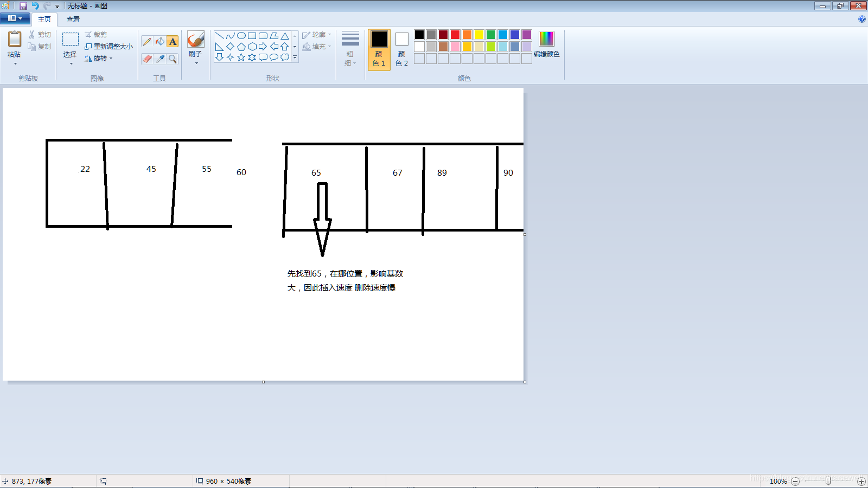Select the Eraser tool

pyautogui.click(x=147, y=59)
